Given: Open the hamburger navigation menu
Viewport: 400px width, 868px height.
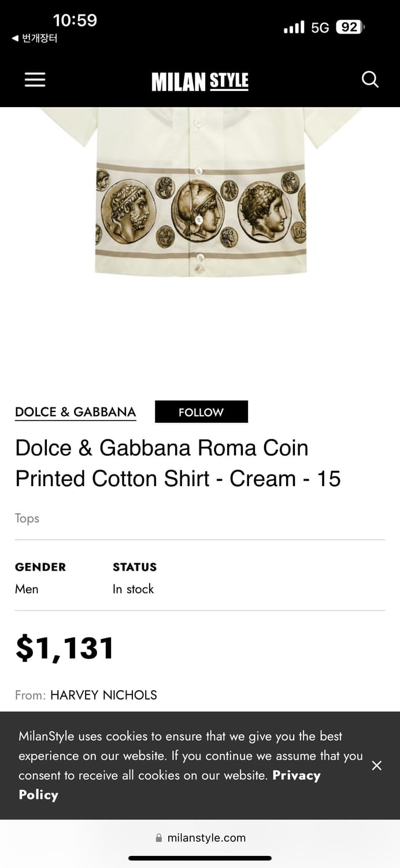Looking at the screenshot, I should 35,80.
